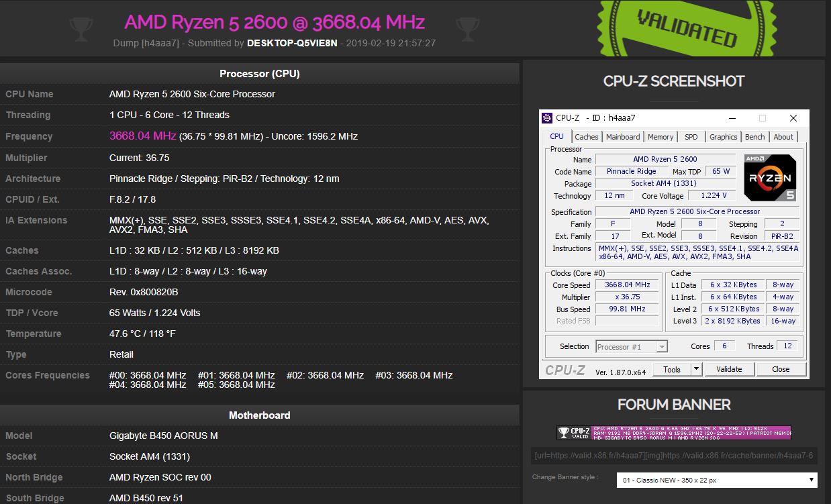Go to the SPD tab
The image size is (831, 504).
(691, 137)
